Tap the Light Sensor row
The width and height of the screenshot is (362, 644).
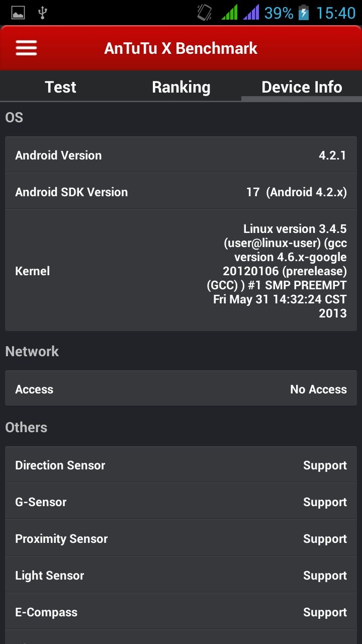pyautogui.click(x=181, y=575)
